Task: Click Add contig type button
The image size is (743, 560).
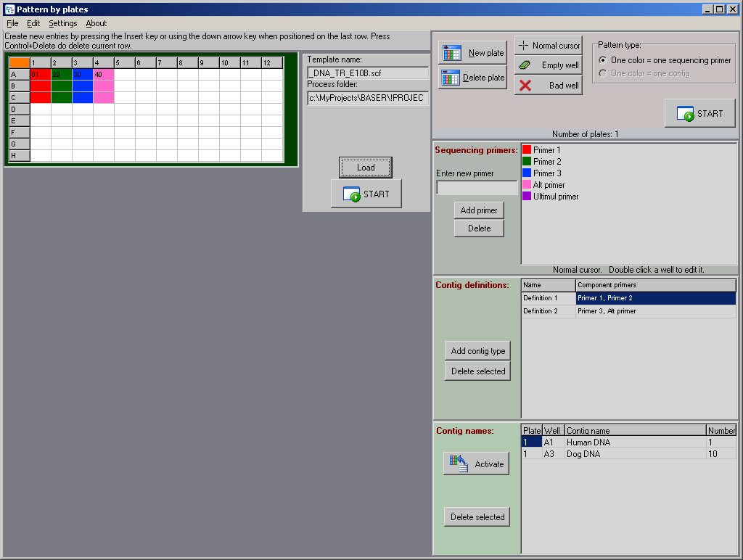Action: [x=477, y=351]
